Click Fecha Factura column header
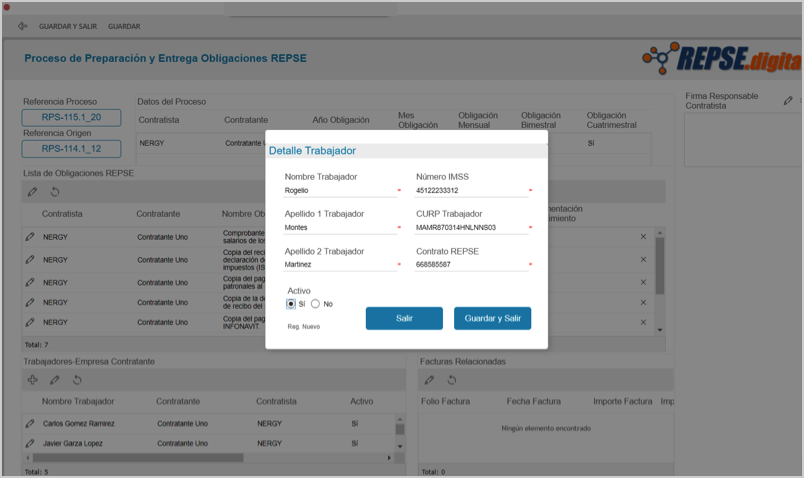 (533, 402)
